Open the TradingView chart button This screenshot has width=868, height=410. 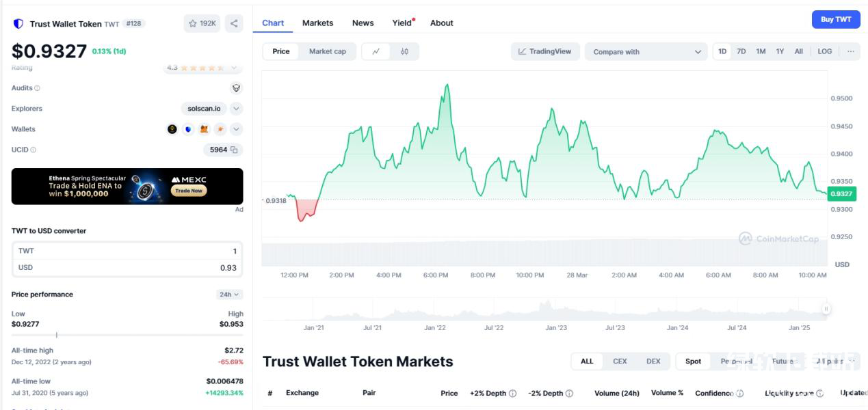(545, 52)
